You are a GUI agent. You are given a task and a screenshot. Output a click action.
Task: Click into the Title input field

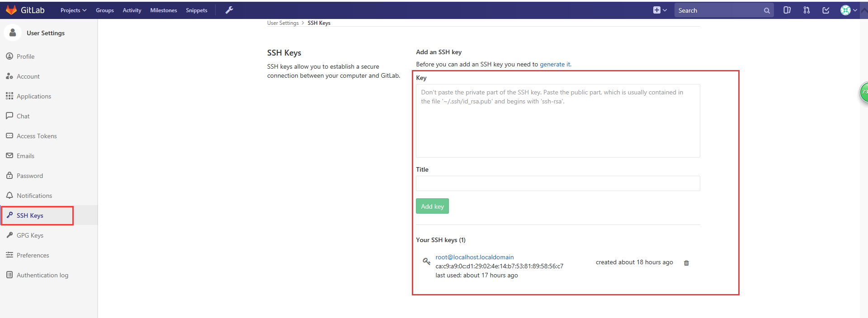558,183
